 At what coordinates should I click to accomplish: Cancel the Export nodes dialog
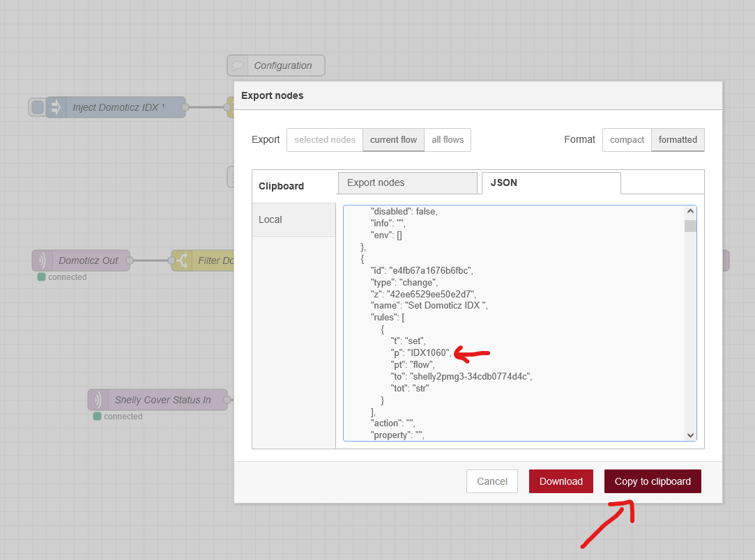[492, 481]
